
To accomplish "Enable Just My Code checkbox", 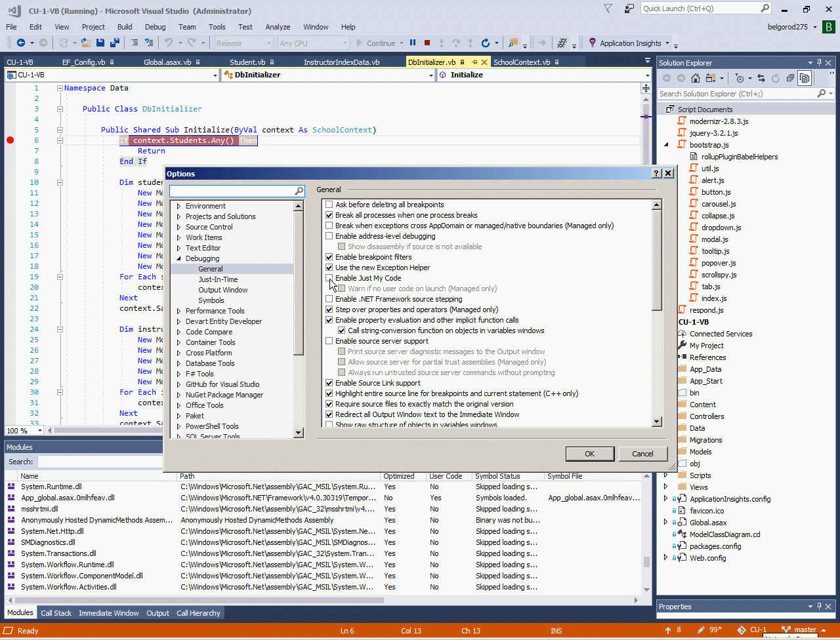I will (329, 278).
